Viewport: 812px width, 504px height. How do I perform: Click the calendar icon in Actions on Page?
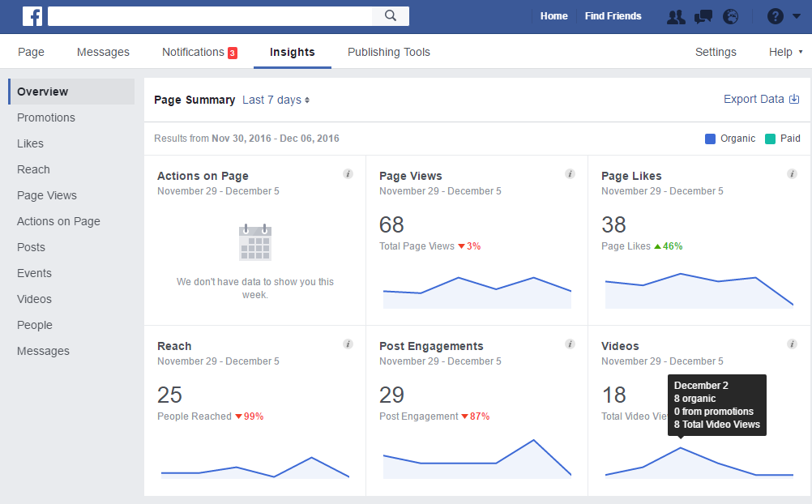click(254, 242)
